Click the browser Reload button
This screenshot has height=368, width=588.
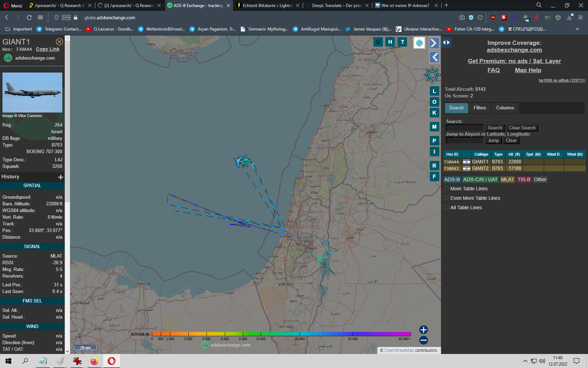(x=29, y=18)
